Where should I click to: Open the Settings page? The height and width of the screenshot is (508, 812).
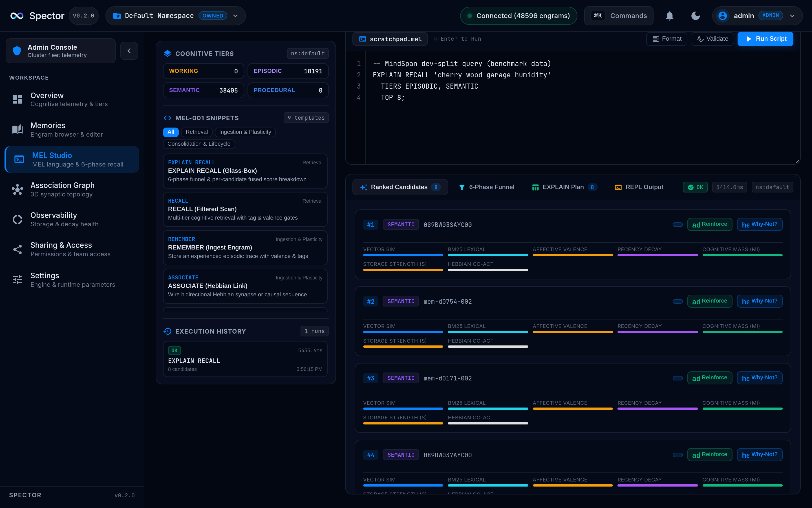[x=72, y=279]
